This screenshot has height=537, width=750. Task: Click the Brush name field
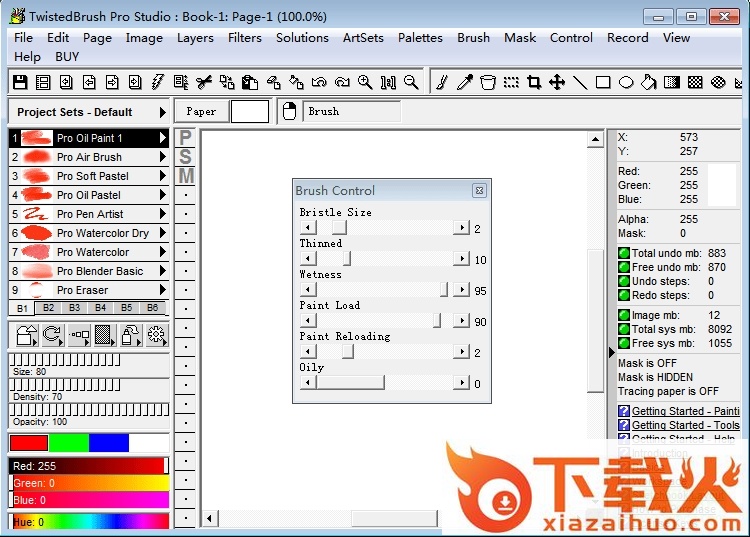pos(352,111)
